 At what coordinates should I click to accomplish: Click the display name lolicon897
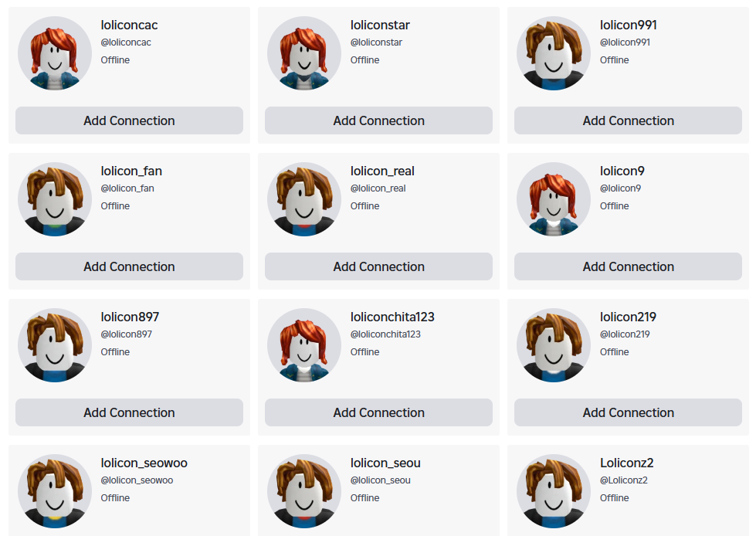130,317
